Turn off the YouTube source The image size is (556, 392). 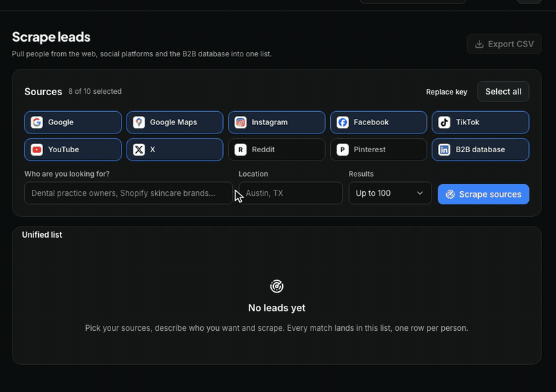coord(73,149)
